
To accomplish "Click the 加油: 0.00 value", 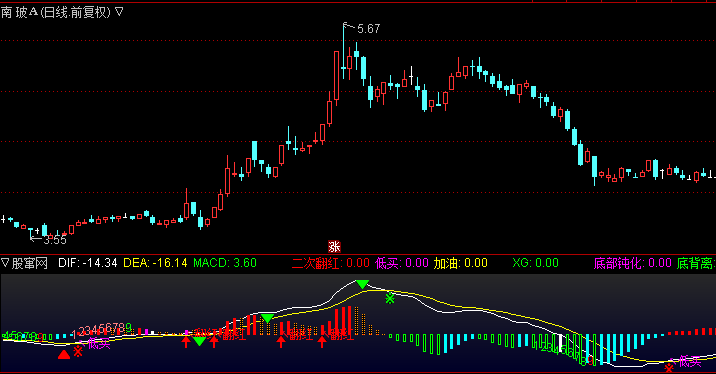I will (461, 263).
